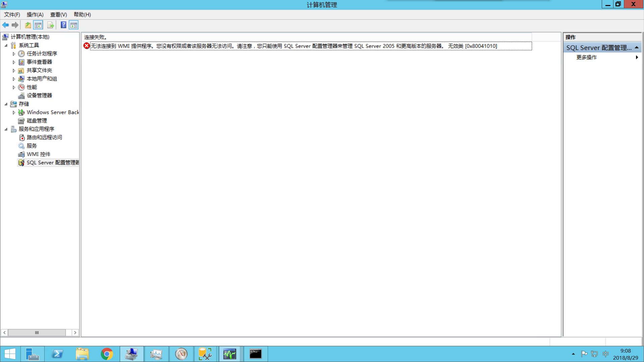The image size is (644, 362).
Task: Select the 共享文件夹 tree node
Action: (39, 70)
